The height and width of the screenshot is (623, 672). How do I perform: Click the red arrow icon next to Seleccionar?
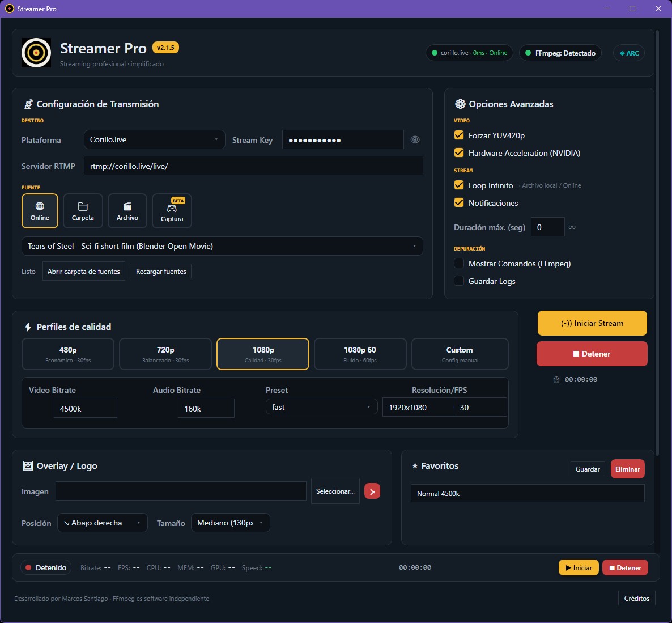[372, 491]
